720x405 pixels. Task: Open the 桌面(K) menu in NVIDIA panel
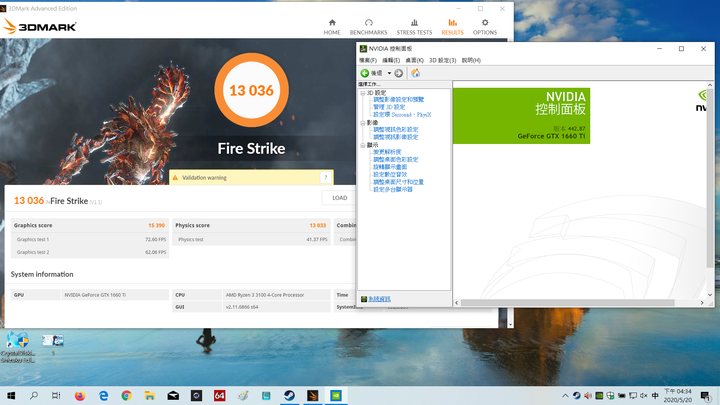point(414,60)
